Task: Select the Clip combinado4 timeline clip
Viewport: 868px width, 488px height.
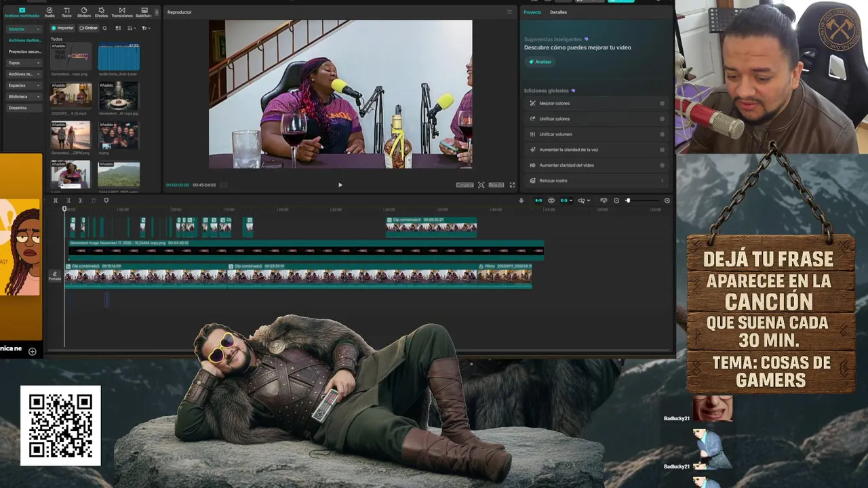Action: click(x=431, y=226)
